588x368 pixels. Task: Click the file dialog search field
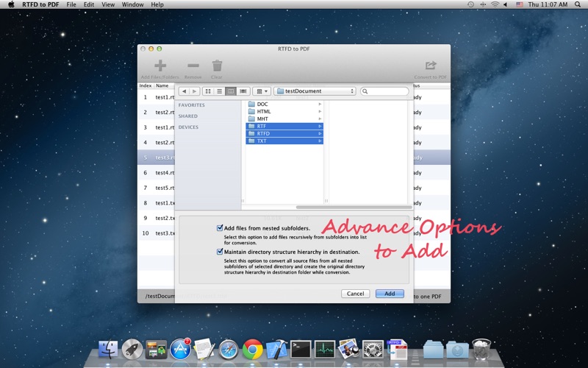[x=384, y=91]
